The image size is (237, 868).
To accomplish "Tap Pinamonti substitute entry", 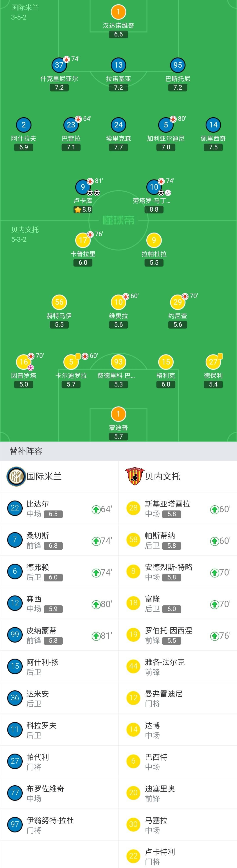I will click(x=59, y=635).
